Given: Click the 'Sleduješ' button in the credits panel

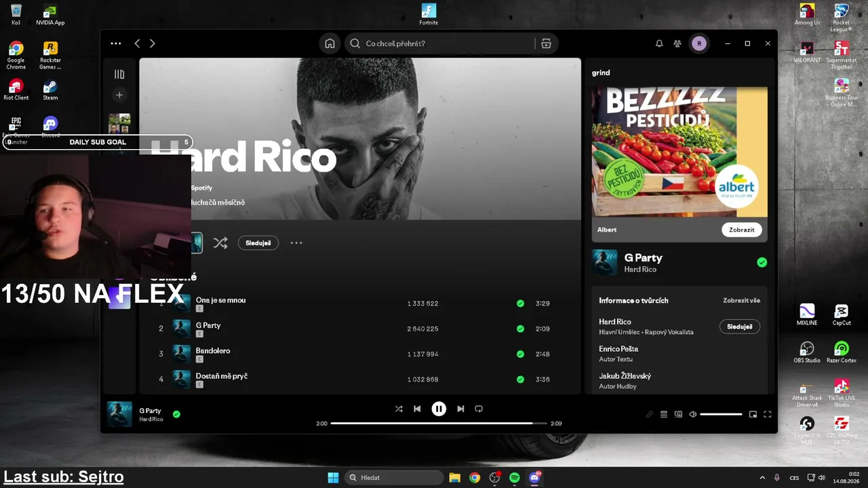Looking at the screenshot, I should click(x=739, y=327).
